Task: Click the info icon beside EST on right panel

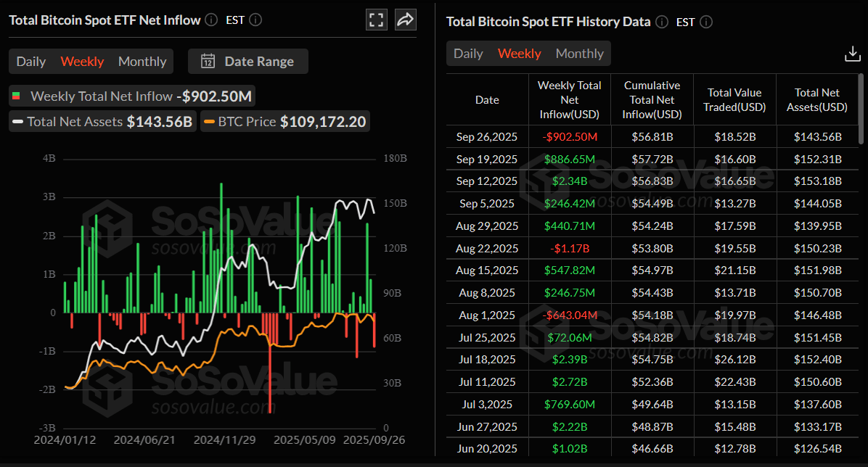Action: click(x=705, y=22)
